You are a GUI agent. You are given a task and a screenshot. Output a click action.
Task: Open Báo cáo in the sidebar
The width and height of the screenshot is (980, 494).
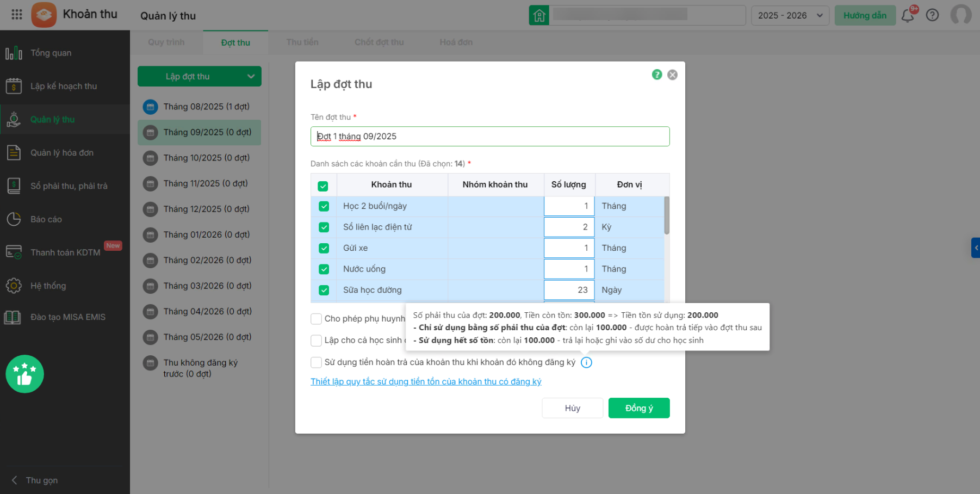point(65,219)
